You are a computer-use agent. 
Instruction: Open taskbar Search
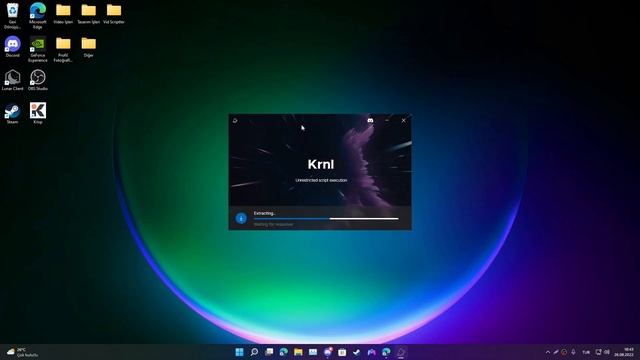click(x=254, y=352)
